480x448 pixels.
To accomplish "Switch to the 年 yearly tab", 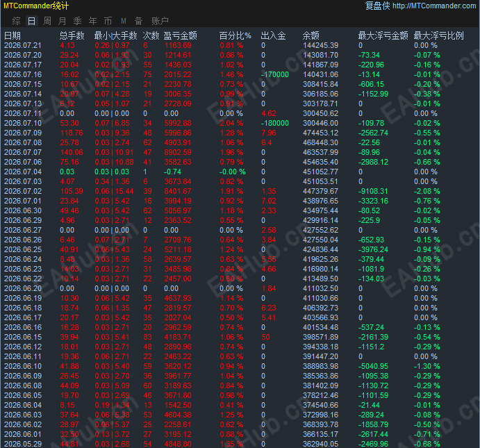I will point(93,21).
